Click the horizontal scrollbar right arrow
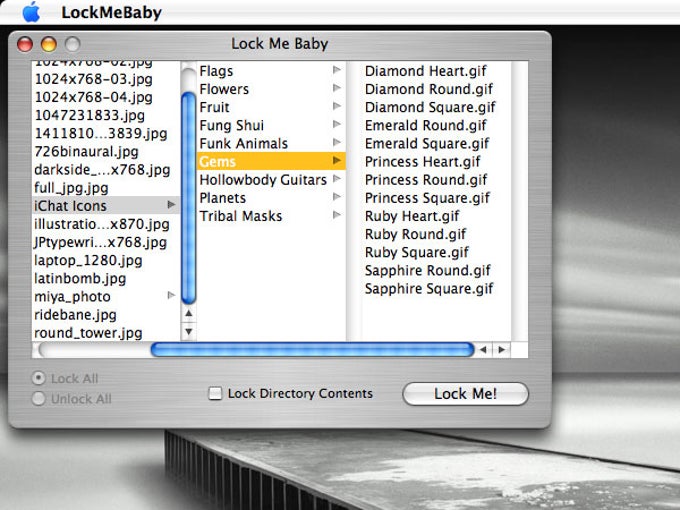680x510 pixels. [x=502, y=350]
